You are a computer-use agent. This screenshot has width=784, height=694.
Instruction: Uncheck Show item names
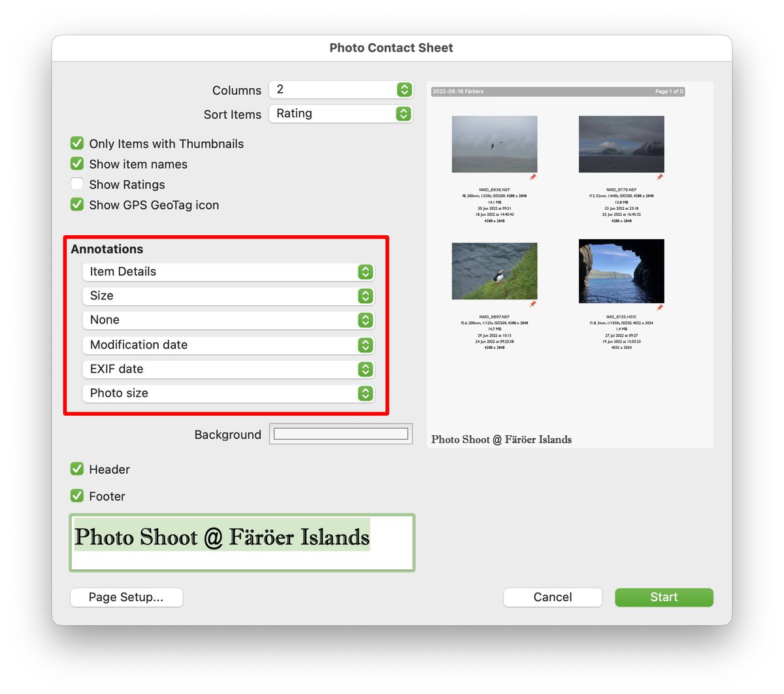click(x=77, y=163)
